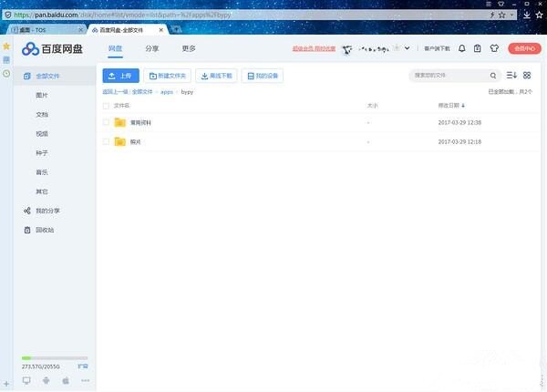
Task: Open the sort order dropdown
Action: click(511, 75)
